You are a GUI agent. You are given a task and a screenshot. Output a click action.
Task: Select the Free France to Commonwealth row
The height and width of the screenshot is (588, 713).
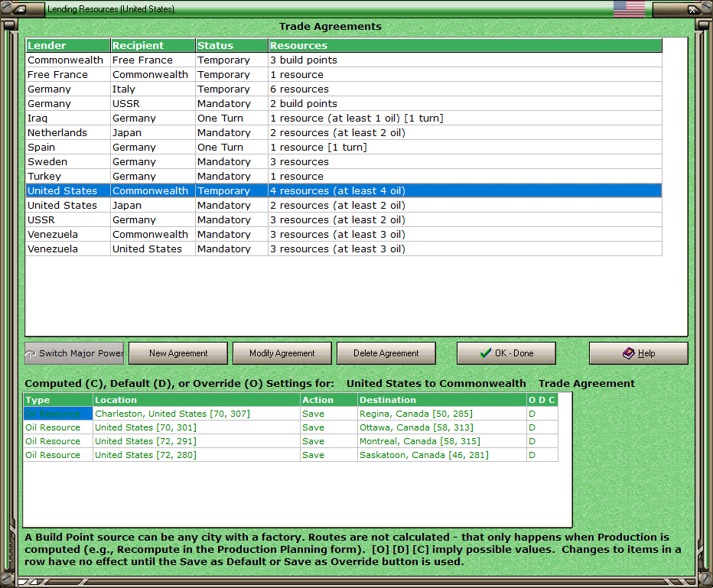(343, 74)
